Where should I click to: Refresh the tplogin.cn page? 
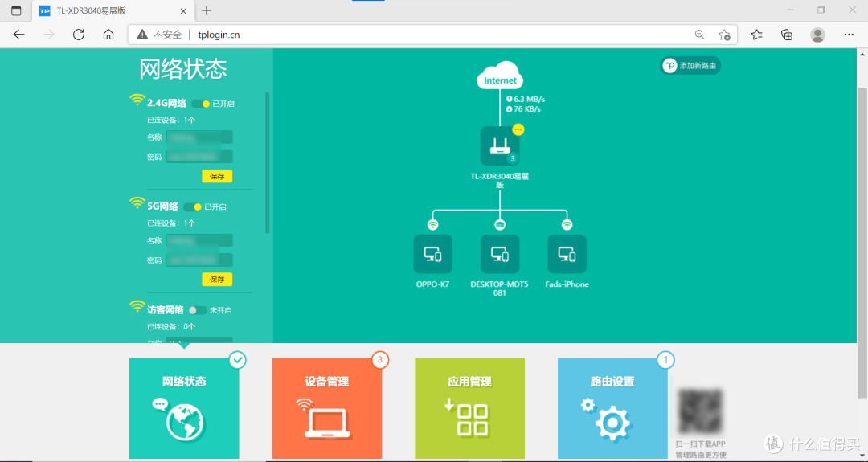click(x=79, y=35)
